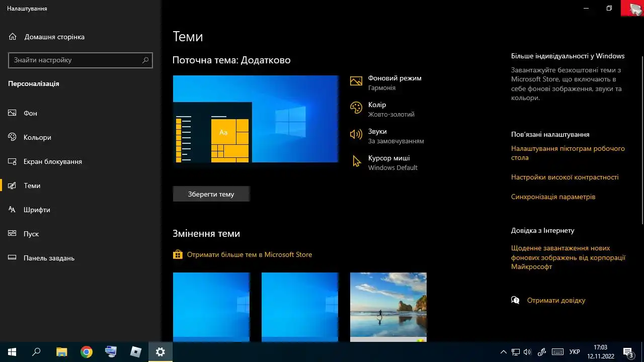The width and height of the screenshot is (644, 362).
Task: Open the Екран блокування settings page
Action: 80,161
